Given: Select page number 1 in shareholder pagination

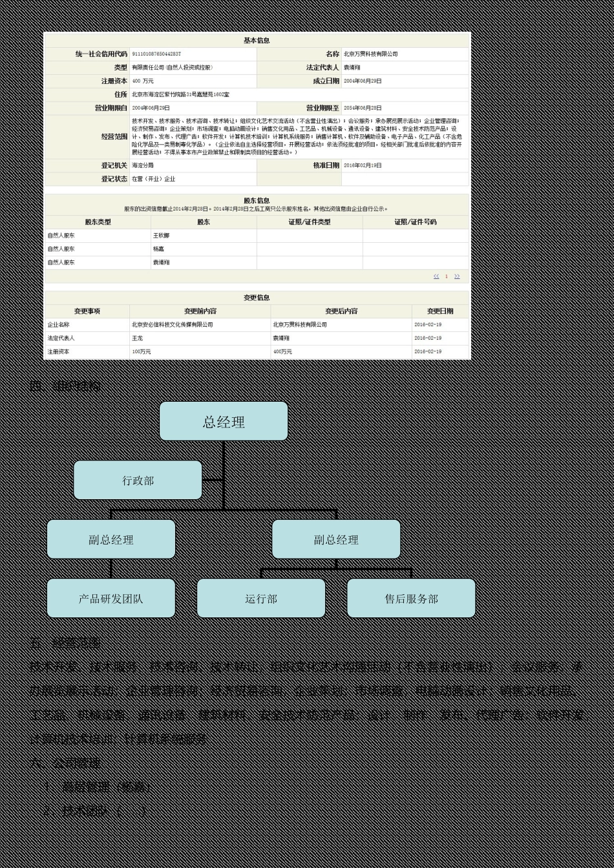Looking at the screenshot, I should click(446, 276).
